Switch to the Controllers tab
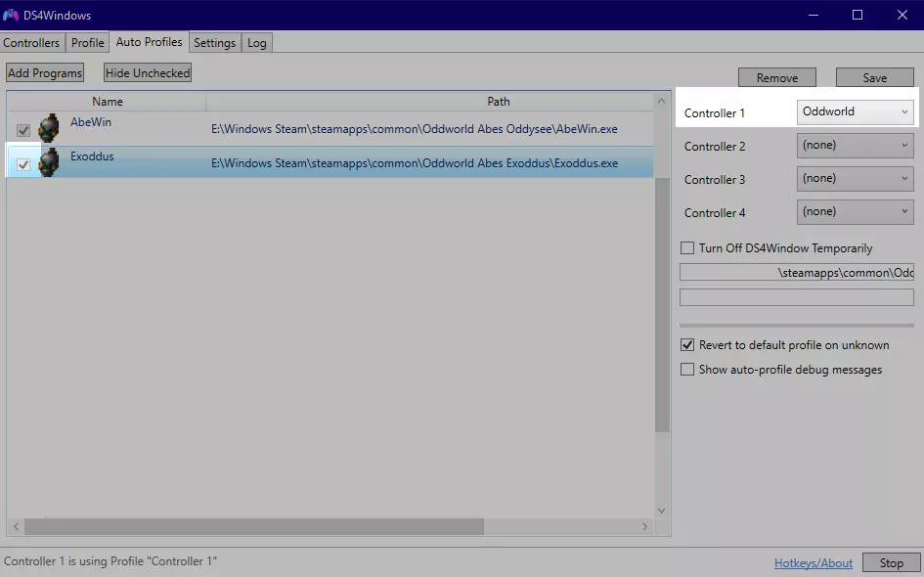 pos(31,42)
